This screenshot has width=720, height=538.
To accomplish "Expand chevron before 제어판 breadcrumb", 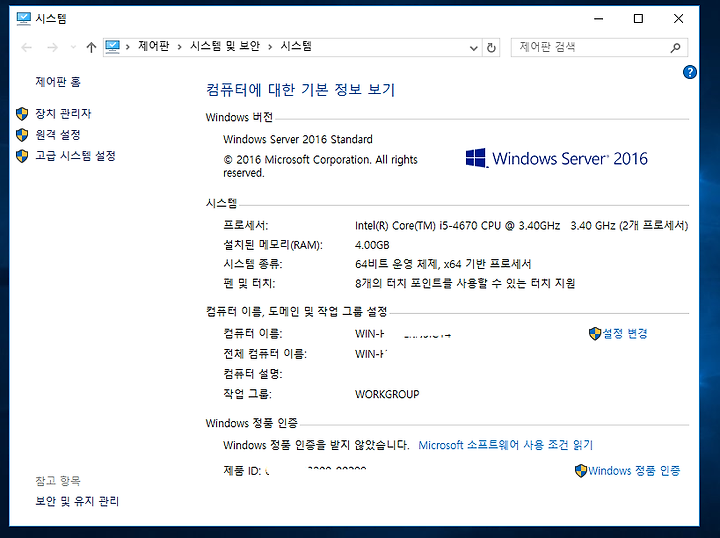I will 128,47.
